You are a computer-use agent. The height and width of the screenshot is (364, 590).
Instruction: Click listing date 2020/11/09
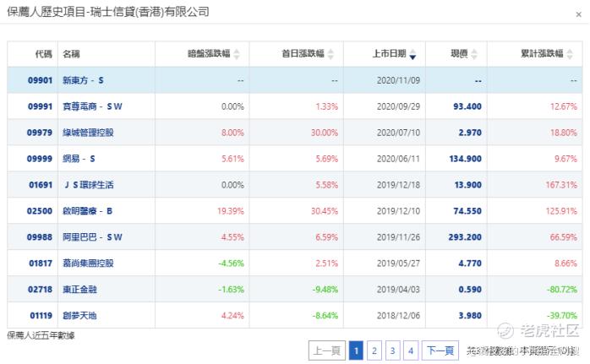point(398,80)
